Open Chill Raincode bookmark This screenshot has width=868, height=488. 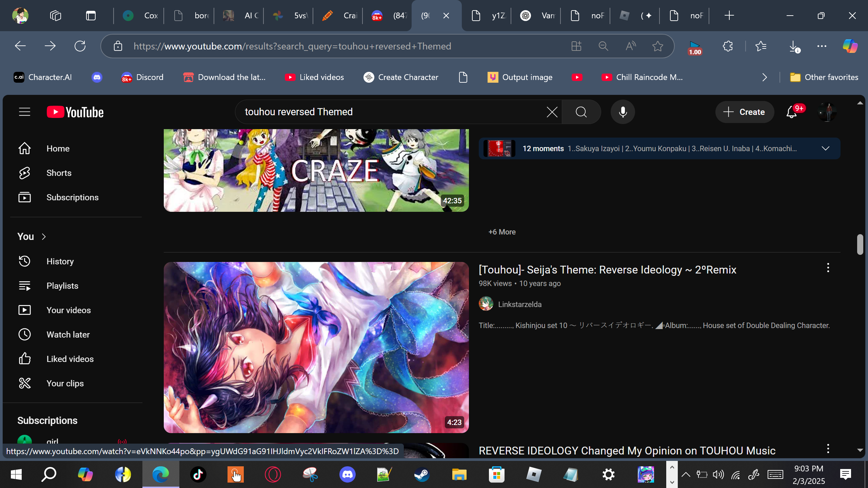click(642, 77)
